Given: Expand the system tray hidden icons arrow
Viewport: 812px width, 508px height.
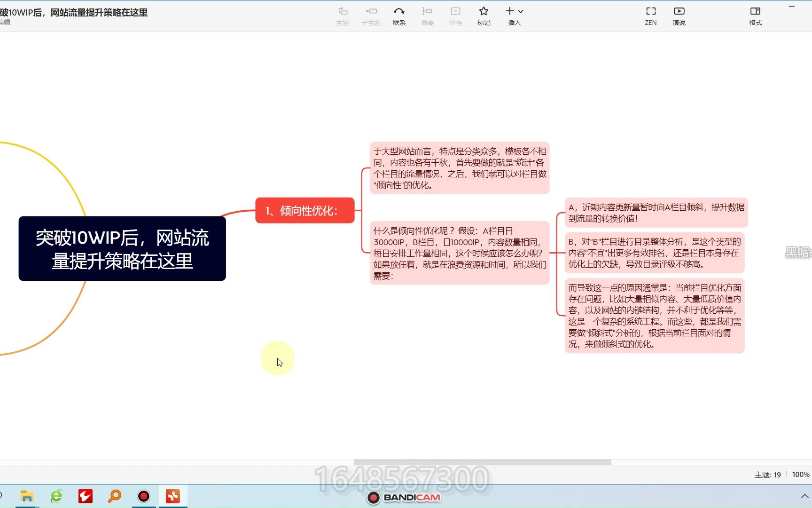Looking at the screenshot, I should 804,496.
